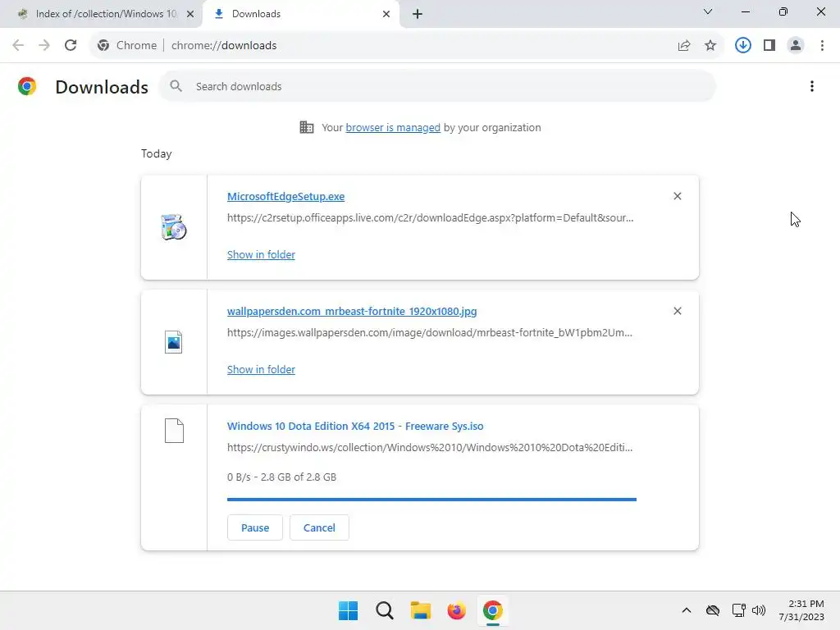
Task: Click the Chrome site info chip in the address bar
Action: point(127,46)
